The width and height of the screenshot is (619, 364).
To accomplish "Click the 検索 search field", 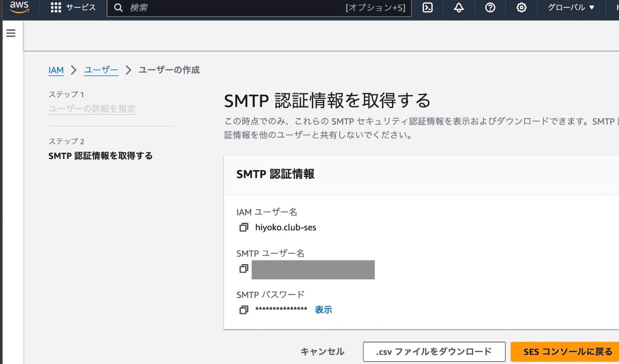I will 234,8.
